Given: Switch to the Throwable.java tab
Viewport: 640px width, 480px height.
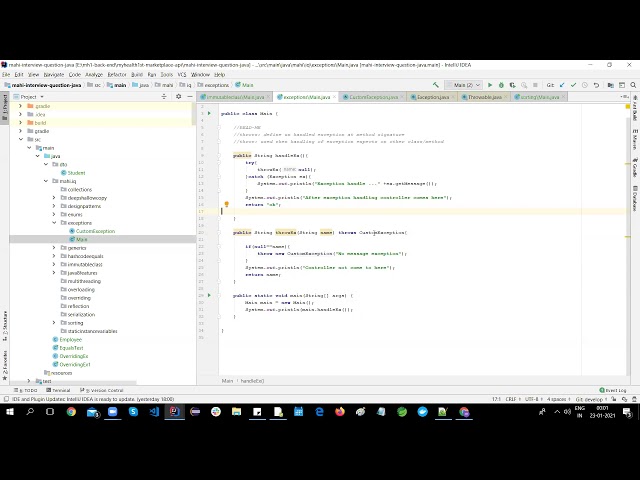Looking at the screenshot, I should pyautogui.click(x=482, y=97).
